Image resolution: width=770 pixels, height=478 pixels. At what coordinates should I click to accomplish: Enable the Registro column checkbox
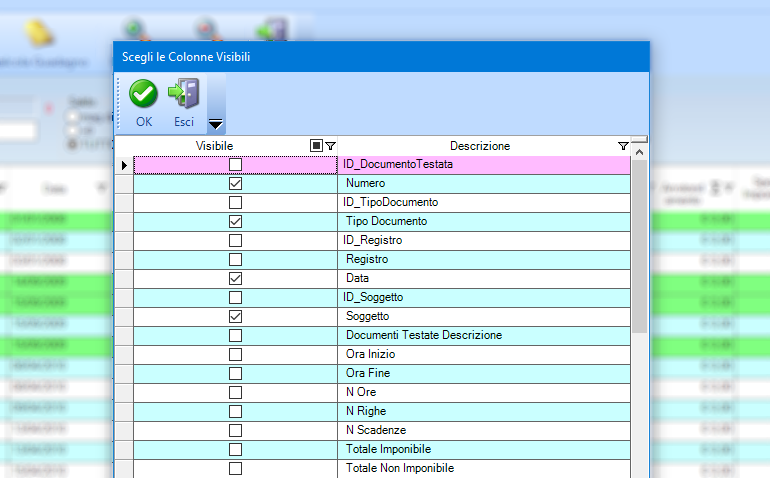click(x=236, y=259)
